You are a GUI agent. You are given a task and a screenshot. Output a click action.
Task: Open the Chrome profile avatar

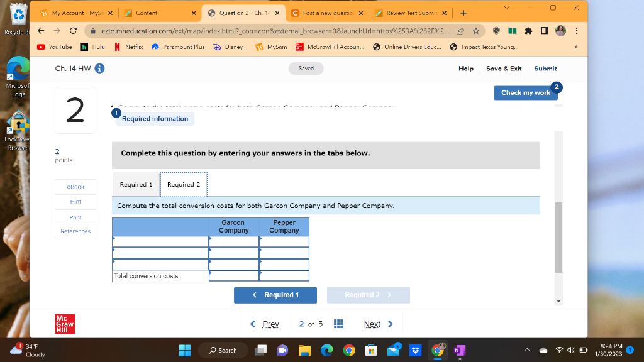[x=560, y=30]
